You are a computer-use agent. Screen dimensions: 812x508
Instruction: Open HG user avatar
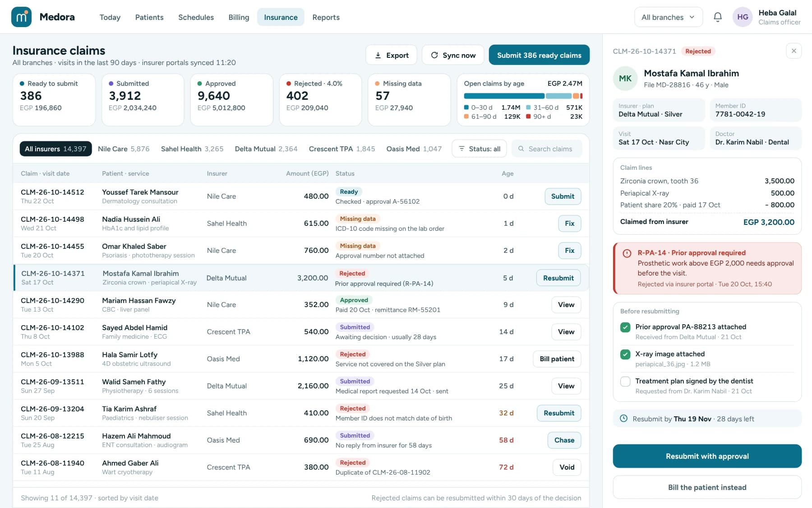tap(743, 17)
